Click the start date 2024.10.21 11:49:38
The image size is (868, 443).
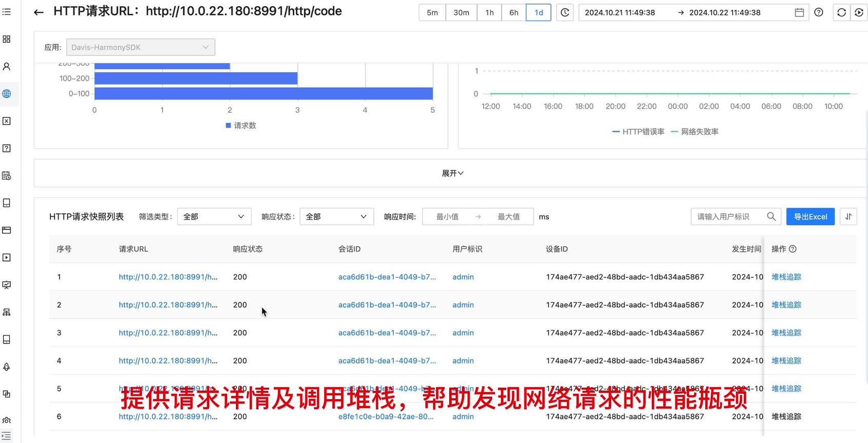coord(620,12)
